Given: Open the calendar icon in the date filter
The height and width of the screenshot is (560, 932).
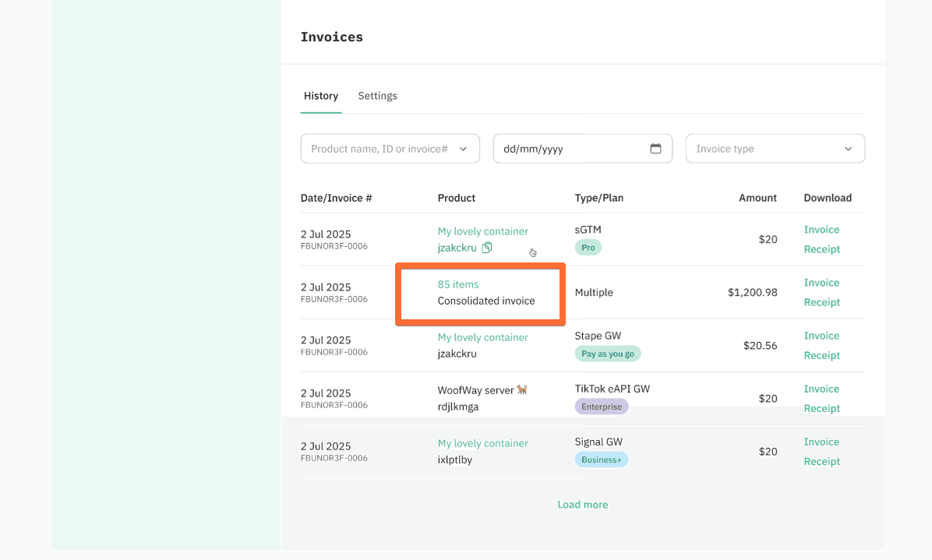Looking at the screenshot, I should click(657, 148).
